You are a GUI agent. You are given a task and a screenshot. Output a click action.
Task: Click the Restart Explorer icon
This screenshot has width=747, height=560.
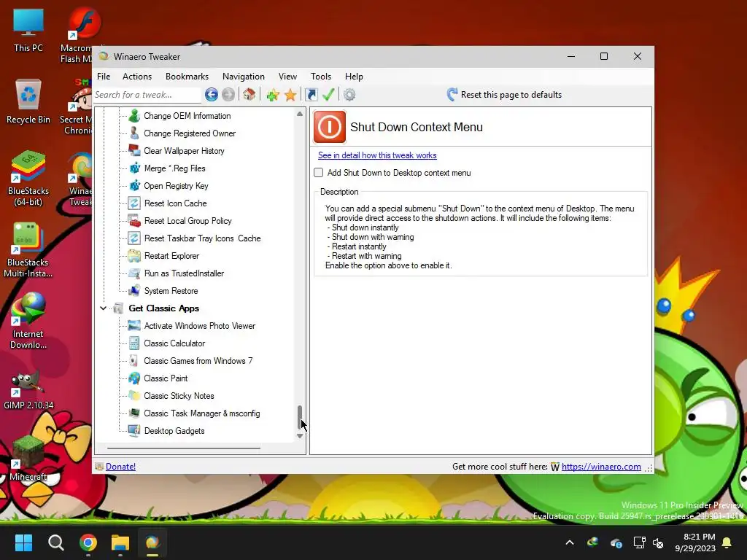pos(134,256)
